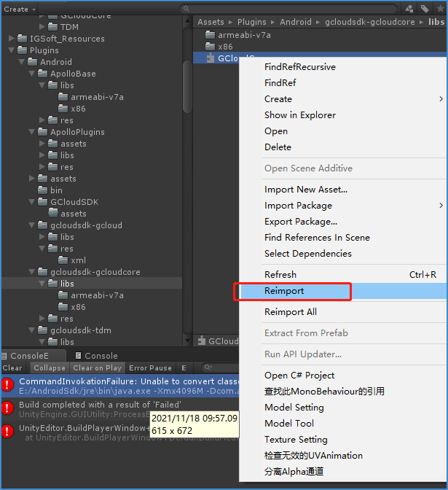Expand the IGSoft_Resources folder
Image resolution: width=448 pixels, height=490 pixels.
tap(12, 39)
